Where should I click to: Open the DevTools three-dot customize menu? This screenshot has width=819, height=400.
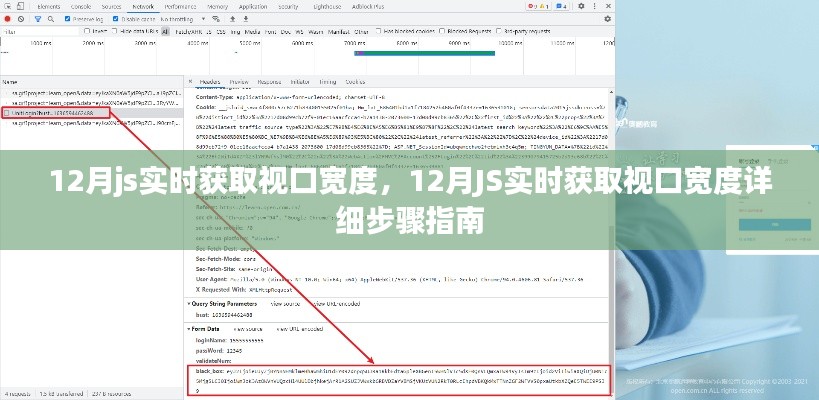pyautogui.click(x=595, y=6)
